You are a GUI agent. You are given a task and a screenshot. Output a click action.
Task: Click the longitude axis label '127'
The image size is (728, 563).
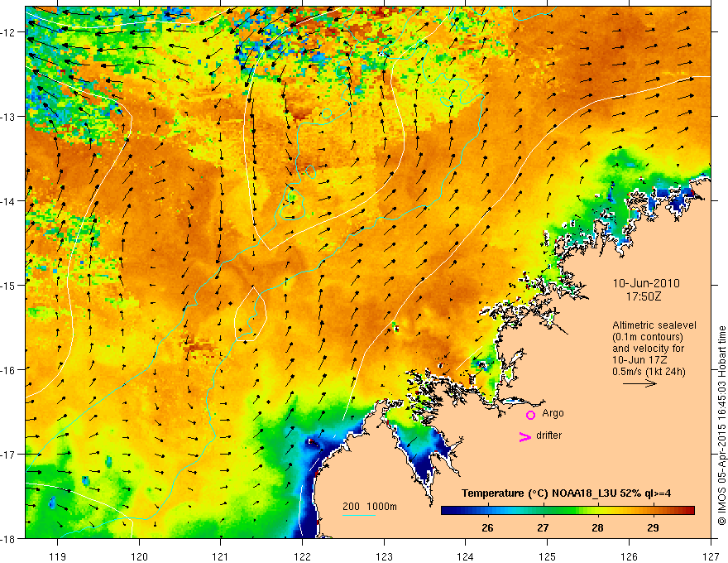point(711,556)
